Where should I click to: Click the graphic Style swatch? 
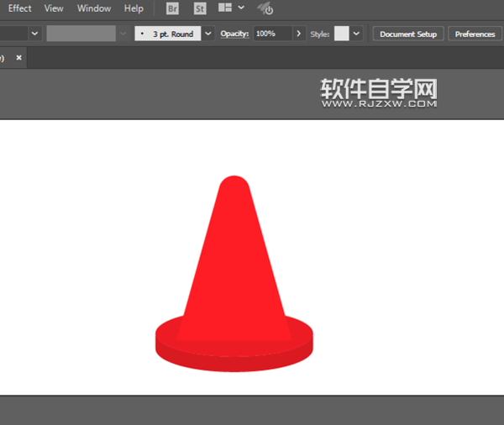[341, 34]
